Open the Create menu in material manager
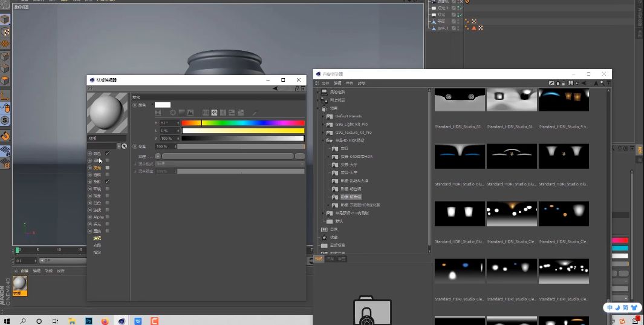The image size is (644, 325). coord(24,271)
